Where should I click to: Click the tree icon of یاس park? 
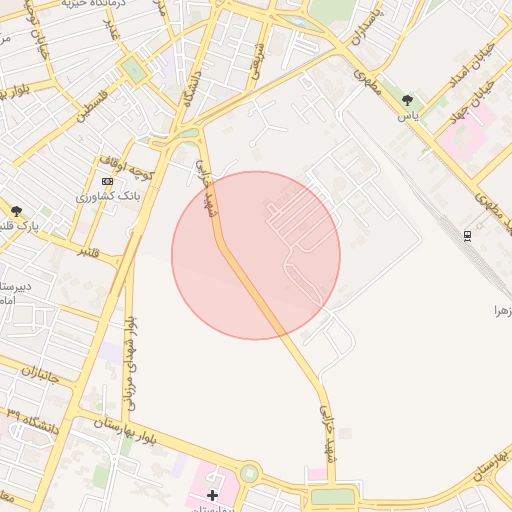tap(407, 100)
